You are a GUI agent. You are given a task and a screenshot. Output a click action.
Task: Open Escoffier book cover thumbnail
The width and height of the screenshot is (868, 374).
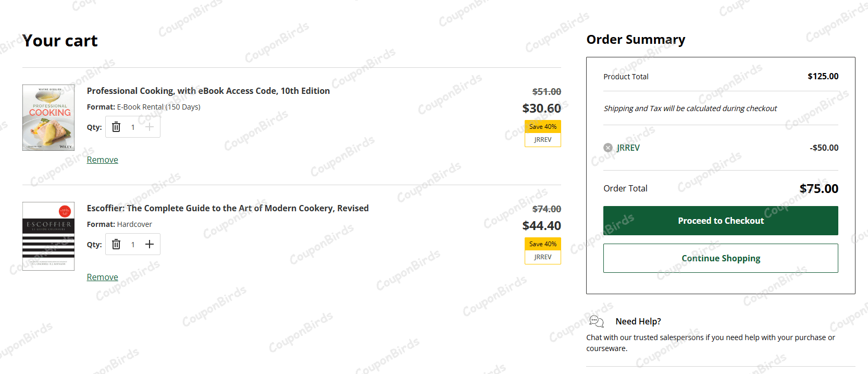click(48, 236)
